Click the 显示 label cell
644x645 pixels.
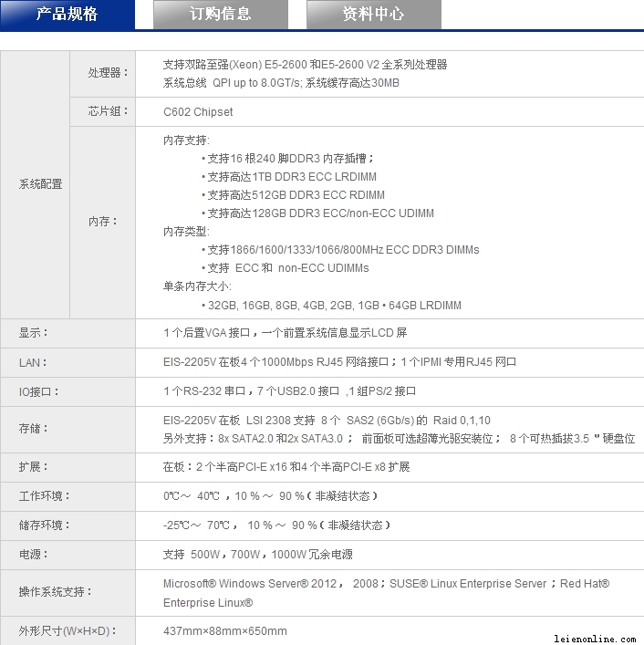[x=68, y=333]
